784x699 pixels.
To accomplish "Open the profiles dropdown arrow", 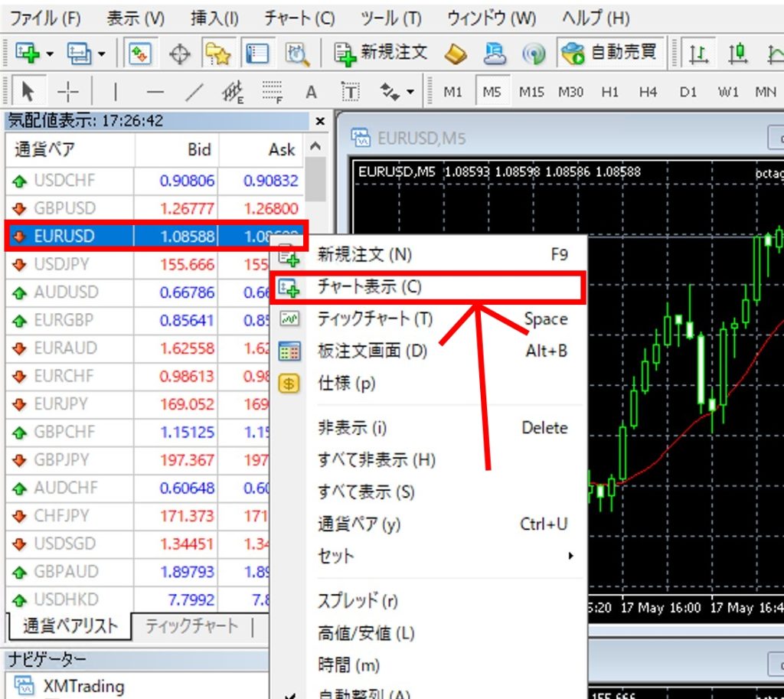I will tap(101, 54).
